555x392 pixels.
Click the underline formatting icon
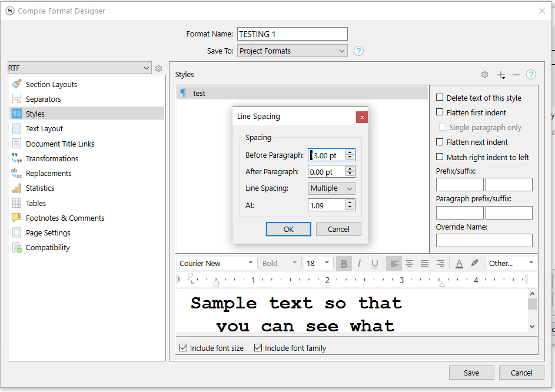(x=374, y=264)
